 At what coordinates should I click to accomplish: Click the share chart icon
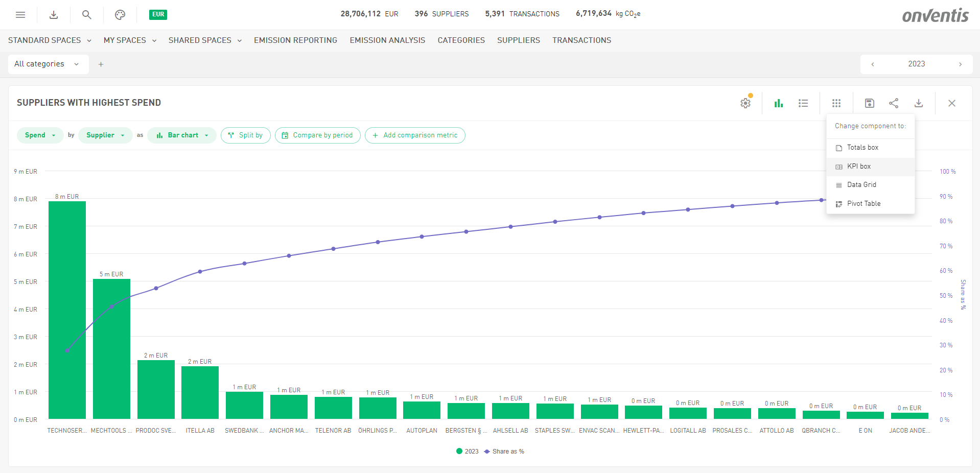[894, 103]
